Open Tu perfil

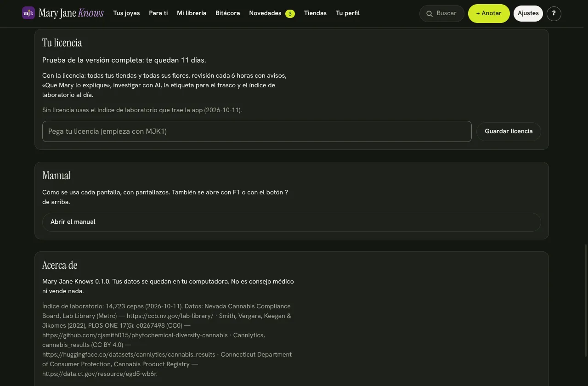[x=348, y=13]
